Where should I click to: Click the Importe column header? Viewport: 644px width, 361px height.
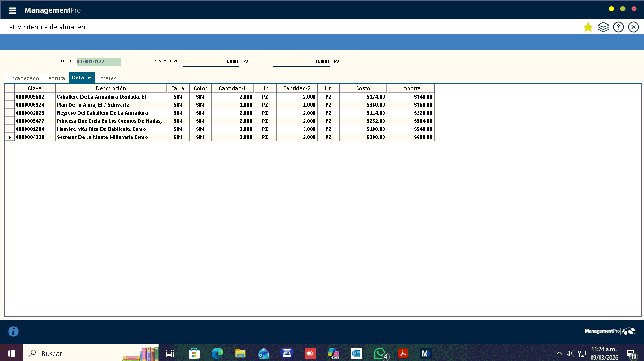click(410, 88)
